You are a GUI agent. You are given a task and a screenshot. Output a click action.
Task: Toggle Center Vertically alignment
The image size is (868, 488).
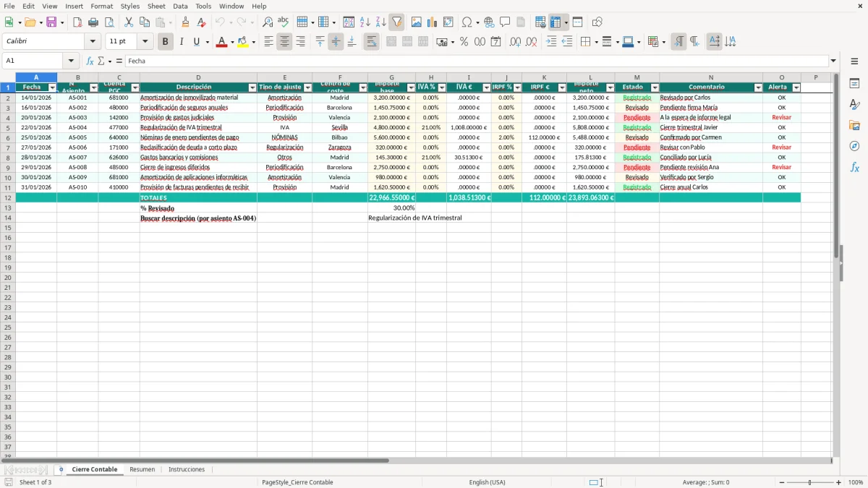tap(336, 42)
